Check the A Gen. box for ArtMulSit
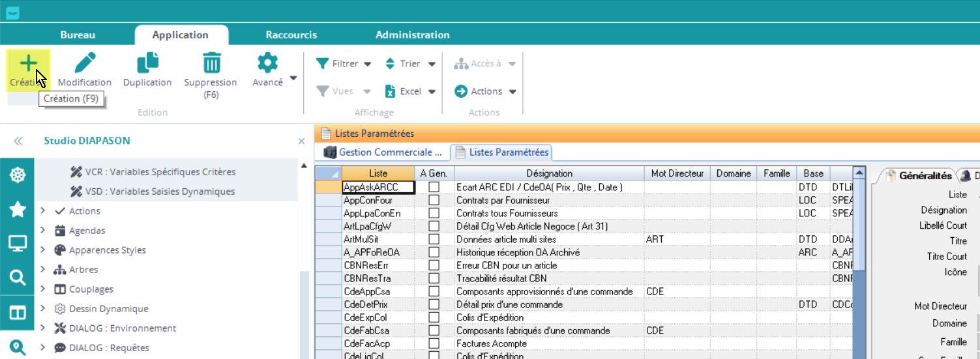This screenshot has width=980, height=359. pos(434,240)
